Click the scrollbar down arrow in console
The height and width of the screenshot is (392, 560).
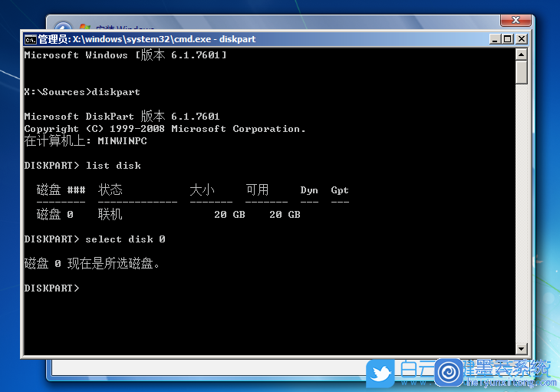point(522,349)
